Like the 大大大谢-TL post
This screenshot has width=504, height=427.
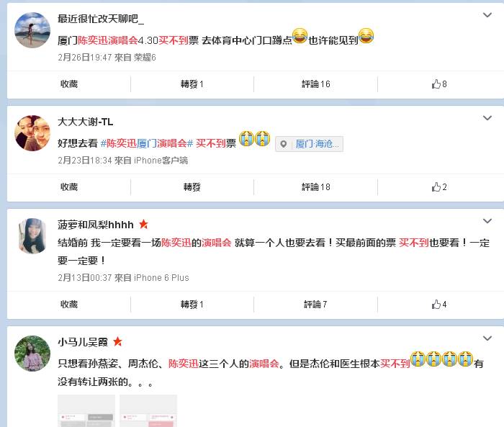439,187
